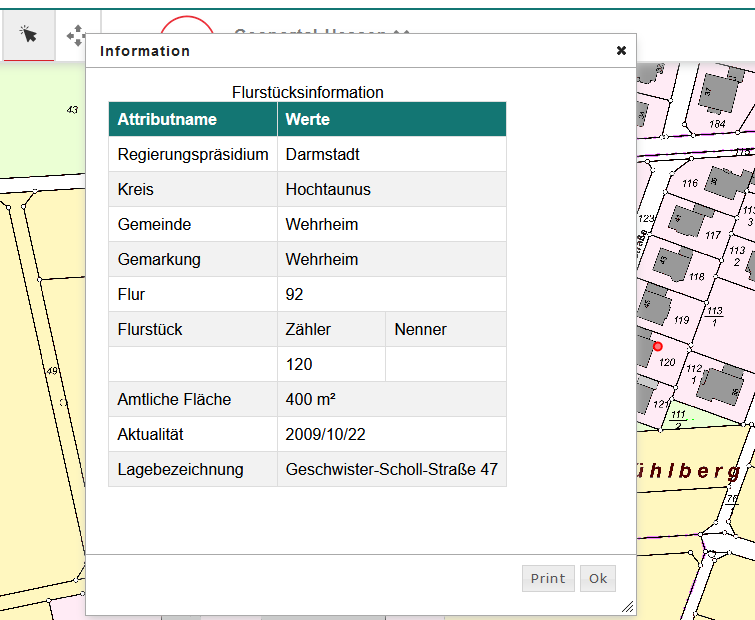Activate the pan/move map tool
This screenshot has height=620, width=755.
click(76, 36)
